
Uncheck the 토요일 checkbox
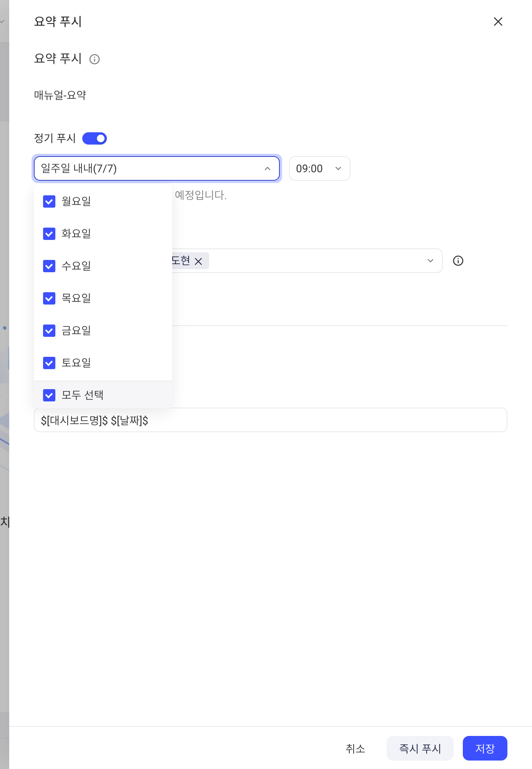tap(49, 363)
